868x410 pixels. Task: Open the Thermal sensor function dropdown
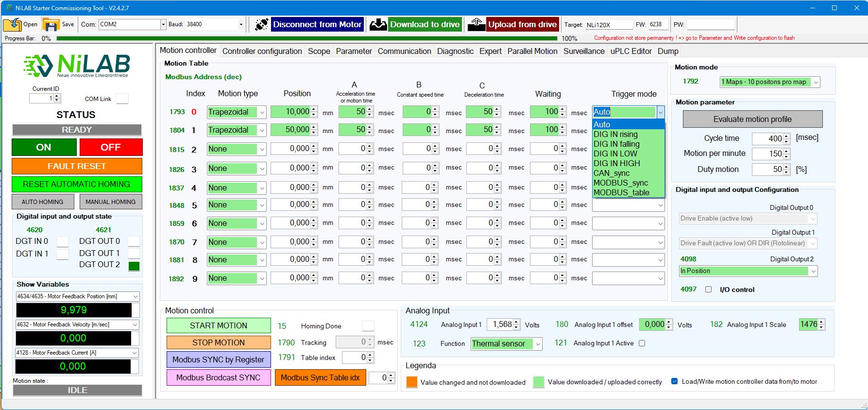point(538,344)
